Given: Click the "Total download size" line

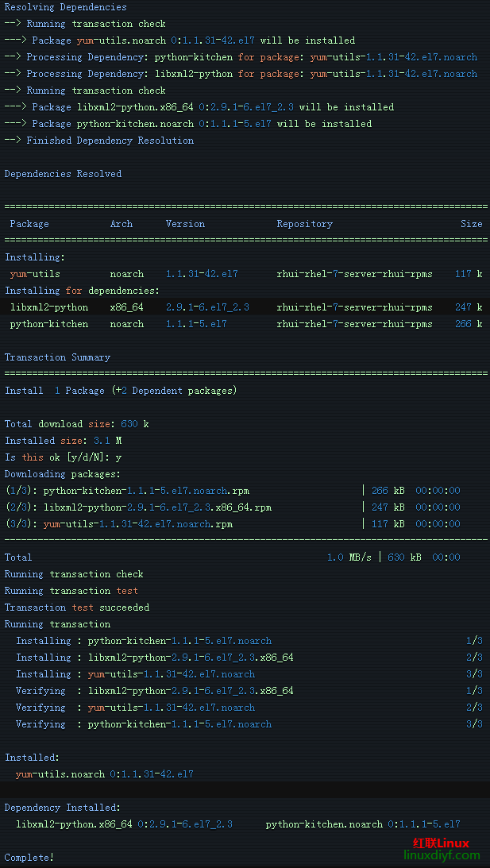Looking at the screenshot, I should (x=76, y=424).
